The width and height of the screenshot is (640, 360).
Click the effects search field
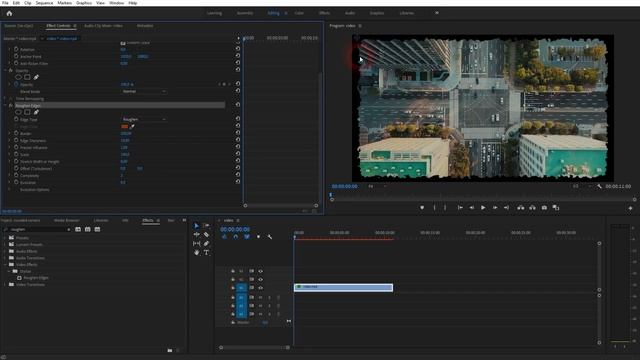click(39, 229)
